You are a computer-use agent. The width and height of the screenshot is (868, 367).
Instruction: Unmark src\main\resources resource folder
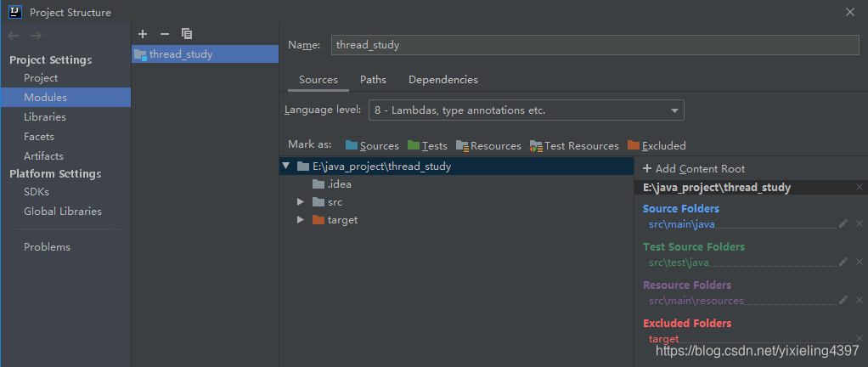[860, 300]
